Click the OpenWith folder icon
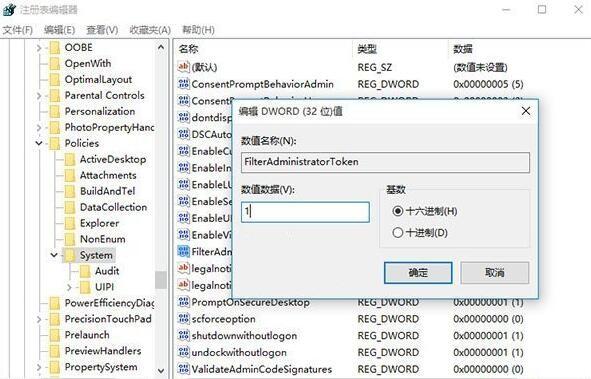Screen dimensions: 591x379 point(55,63)
